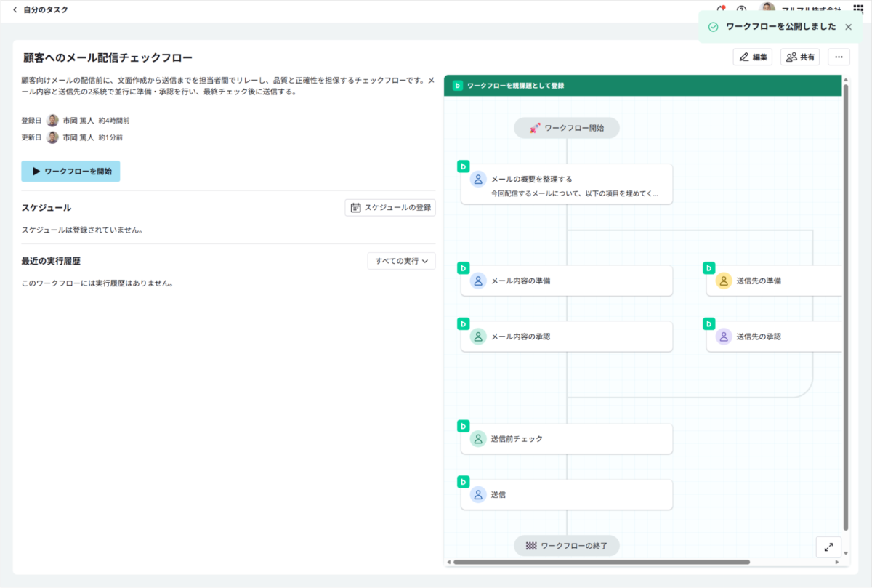Click the diagram's vertical scrollbar
The height and width of the screenshot is (588, 872).
(845, 307)
